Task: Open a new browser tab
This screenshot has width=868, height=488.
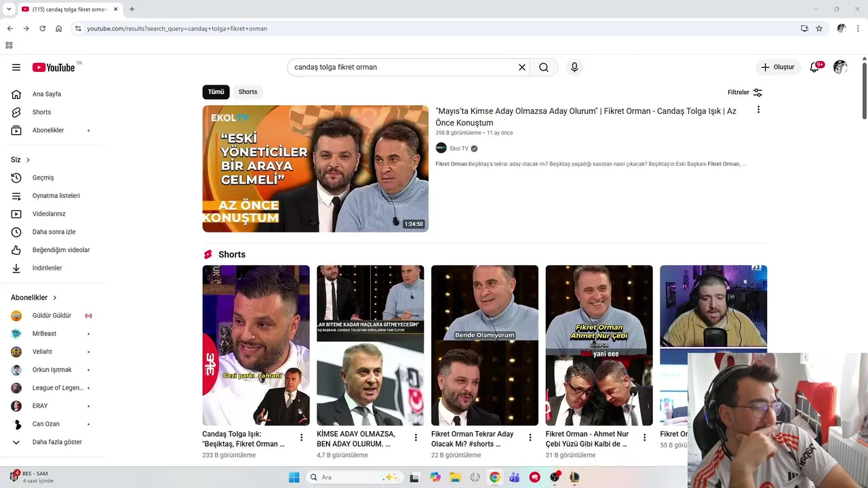Action: coord(132,9)
